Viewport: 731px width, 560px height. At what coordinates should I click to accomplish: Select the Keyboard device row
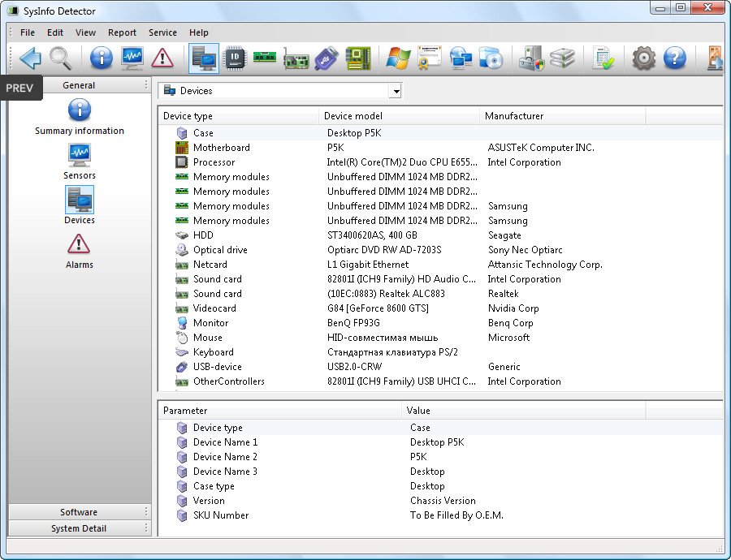pyautogui.click(x=440, y=351)
